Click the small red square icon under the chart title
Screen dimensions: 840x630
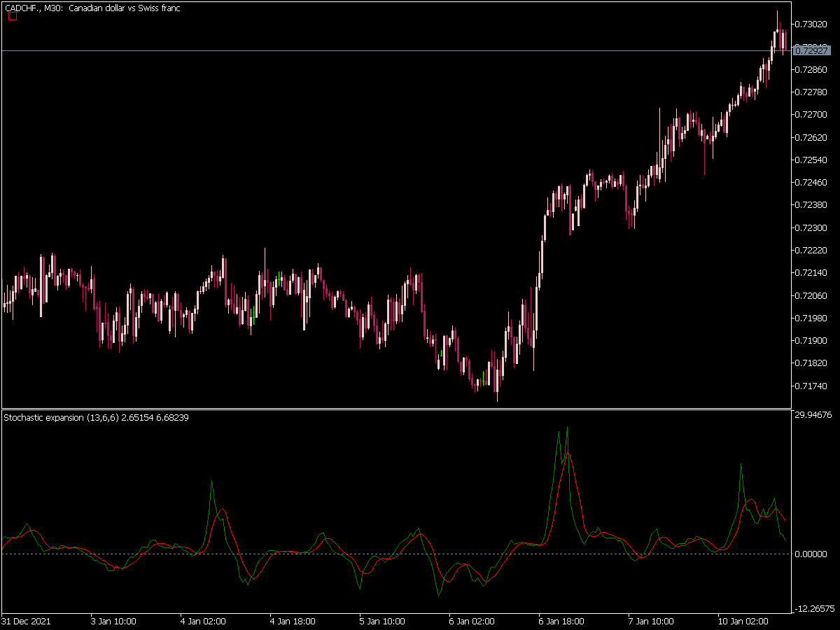point(13,16)
